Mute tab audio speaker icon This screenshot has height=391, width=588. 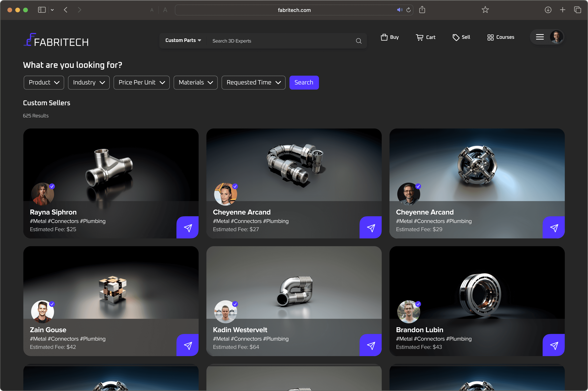tap(399, 10)
